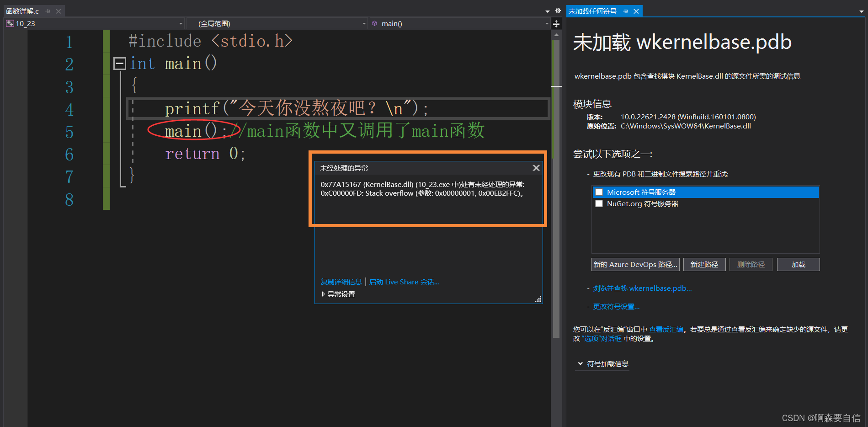Screen dimensions: 868x427
Task: Click the 查看反汇编 link
Action: (666, 329)
